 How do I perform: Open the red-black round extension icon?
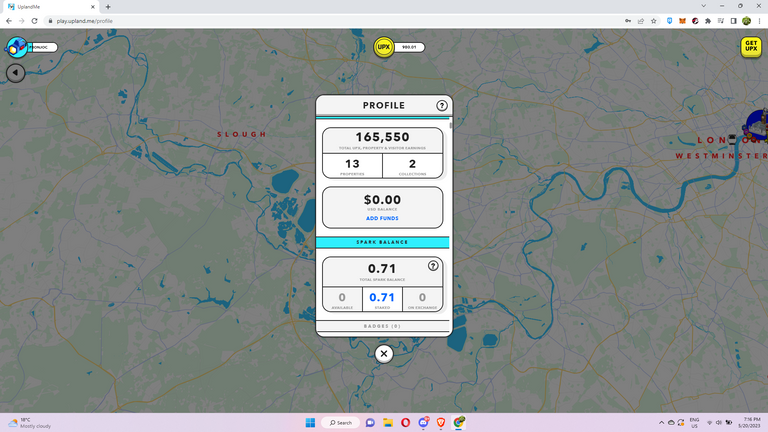coord(695,21)
